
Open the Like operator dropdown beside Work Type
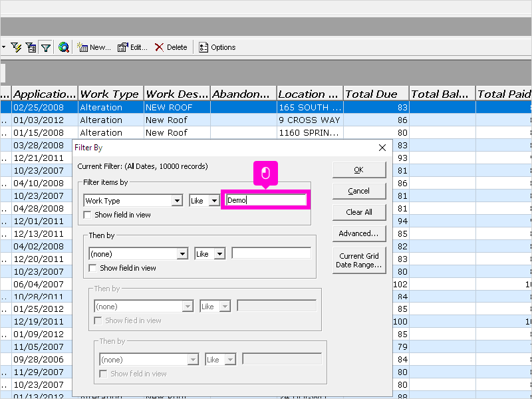pos(214,201)
